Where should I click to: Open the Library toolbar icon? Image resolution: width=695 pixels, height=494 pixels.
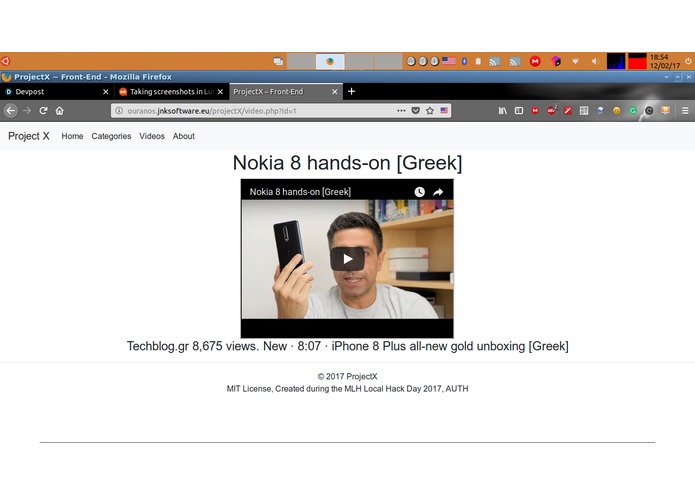(x=503, y=110)
